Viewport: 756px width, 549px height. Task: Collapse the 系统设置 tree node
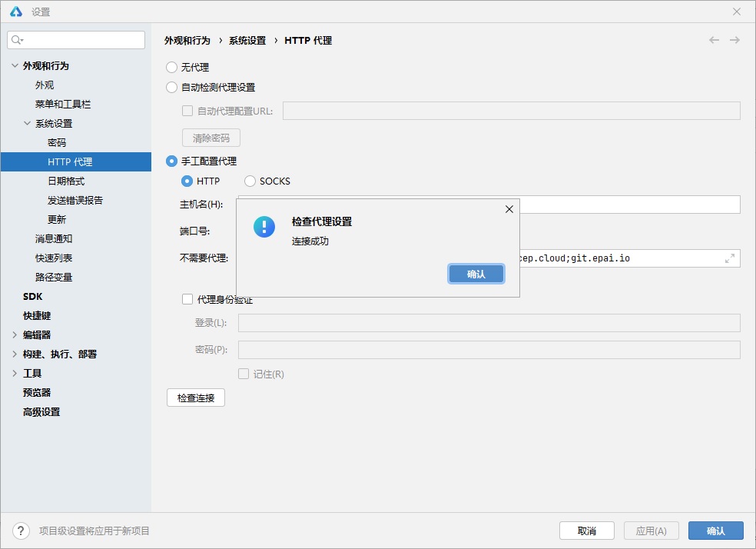26,123
